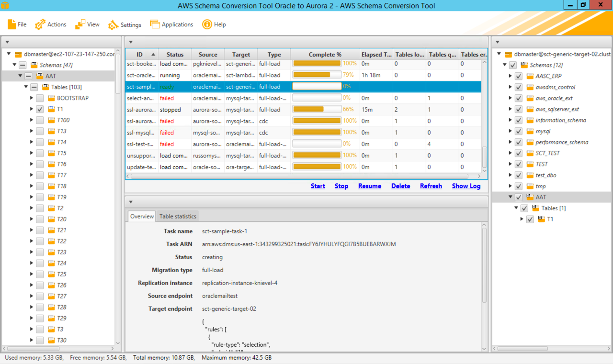Image resolution: width=613 pixels, height=364 pixels.
Task: Expand the T2 table node
Action: [x=32, y=208]
